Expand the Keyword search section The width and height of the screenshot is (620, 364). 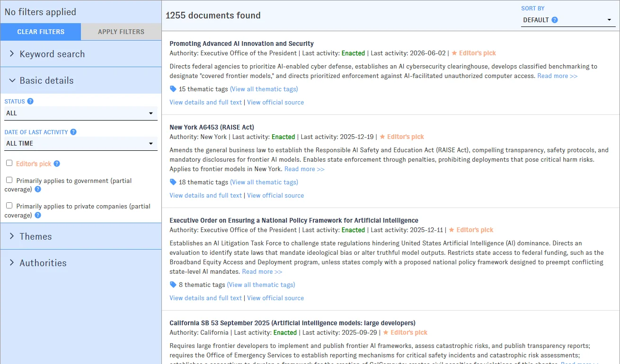coord(81,54)
